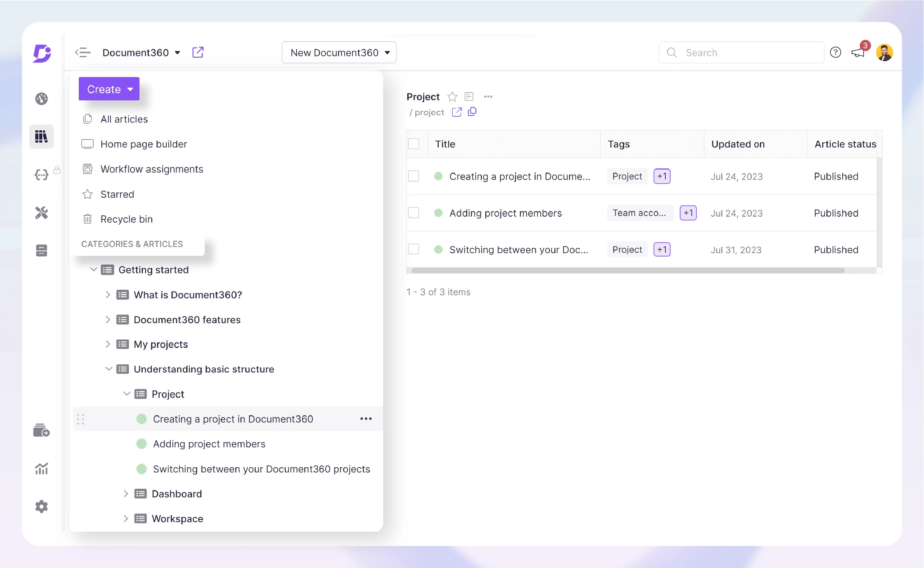Click the Team acco... tag
This screenshot has width=924, height=568.
pyautogui.click(x=640, y=213)
